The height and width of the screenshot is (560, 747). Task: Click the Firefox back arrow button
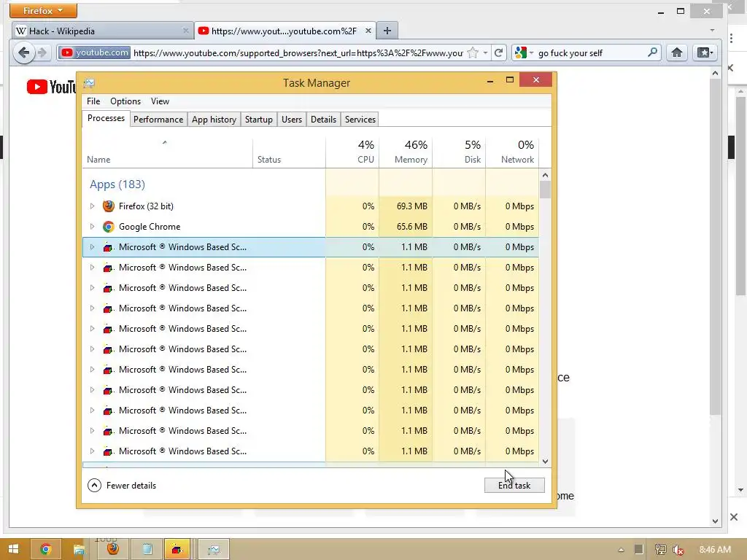pos(24,52)
